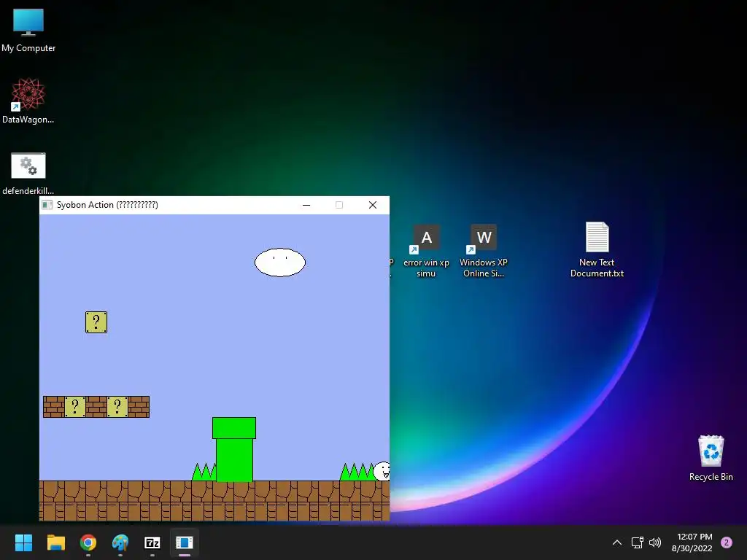Open the clock showing 12:07 PM
747x560 pixels.
tap(692, 542)
